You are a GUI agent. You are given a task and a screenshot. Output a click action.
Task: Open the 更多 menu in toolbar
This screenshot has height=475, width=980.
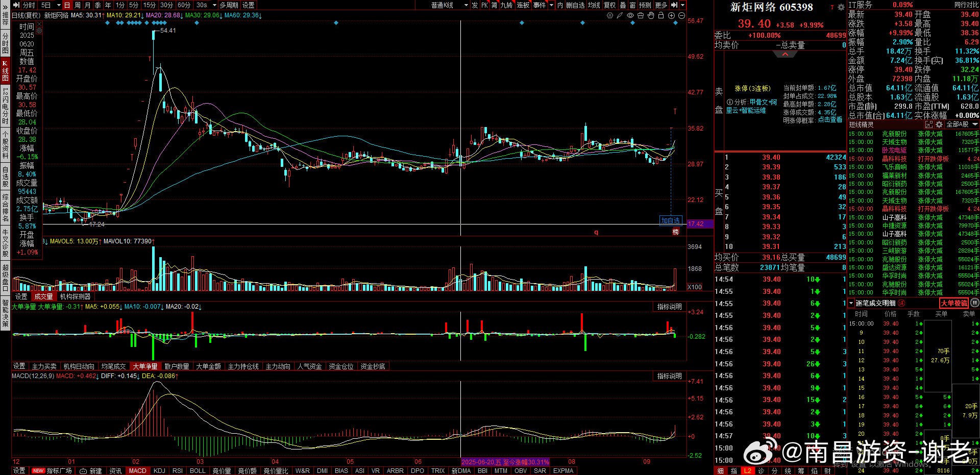click(661, 5)
